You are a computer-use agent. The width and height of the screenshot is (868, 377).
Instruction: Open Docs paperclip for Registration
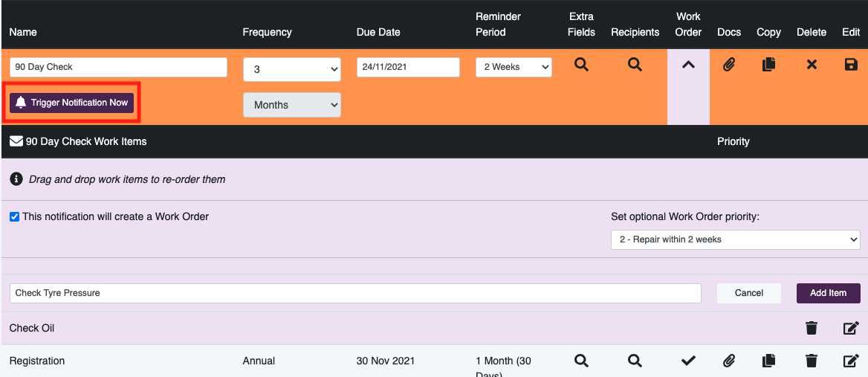click(x=729, y=361)
